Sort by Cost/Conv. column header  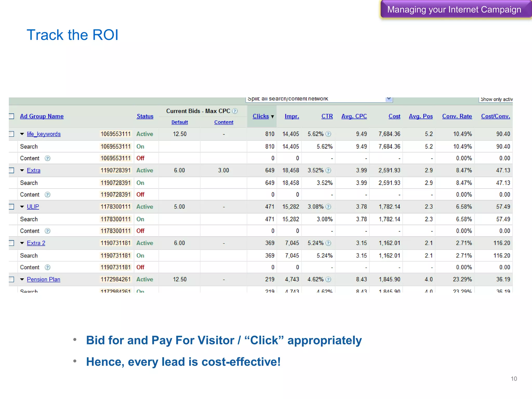coord(496,116)
